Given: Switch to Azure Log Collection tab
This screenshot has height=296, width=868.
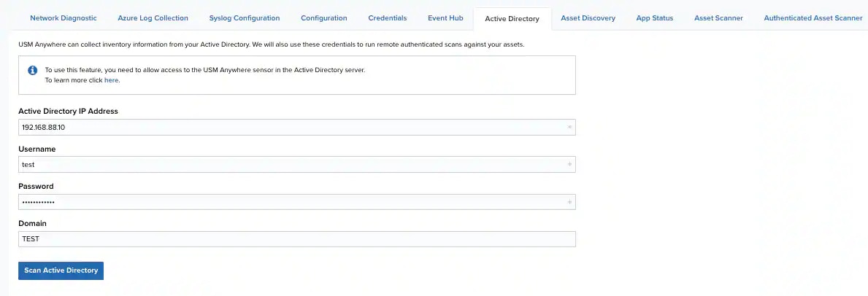Looking at the screenshot, I should pyautogui.click(x=153, y=18).
